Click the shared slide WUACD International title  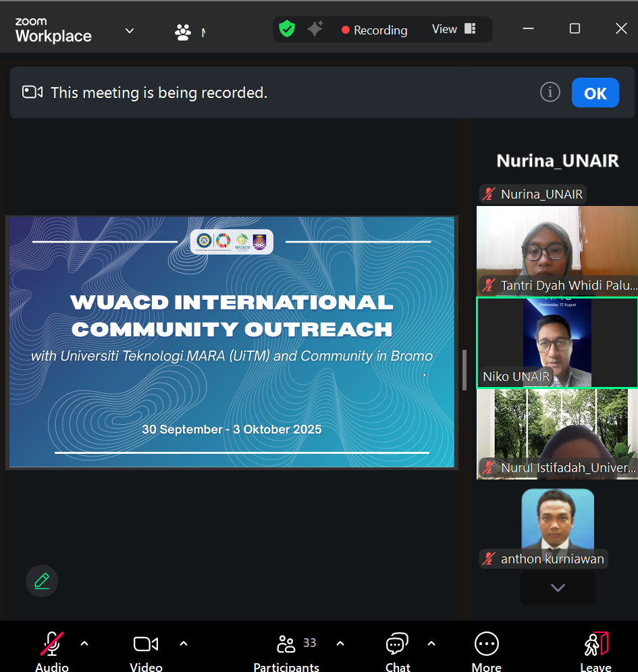pyautogui.click(x=232, y=315)
